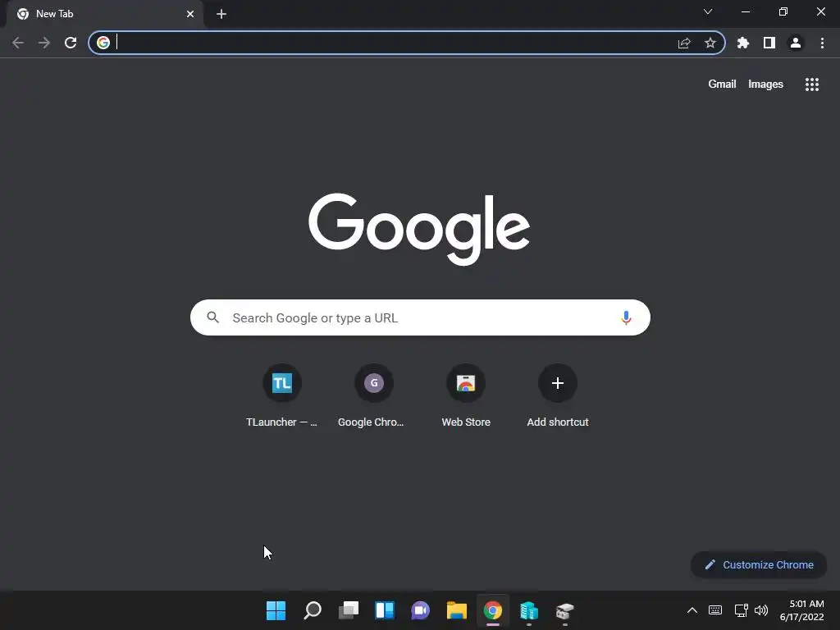The height and width of the screenshot is (630, 840).
Task: Open the Web Store shortcut
Action: pyautogui.click(x=466, y=396)
